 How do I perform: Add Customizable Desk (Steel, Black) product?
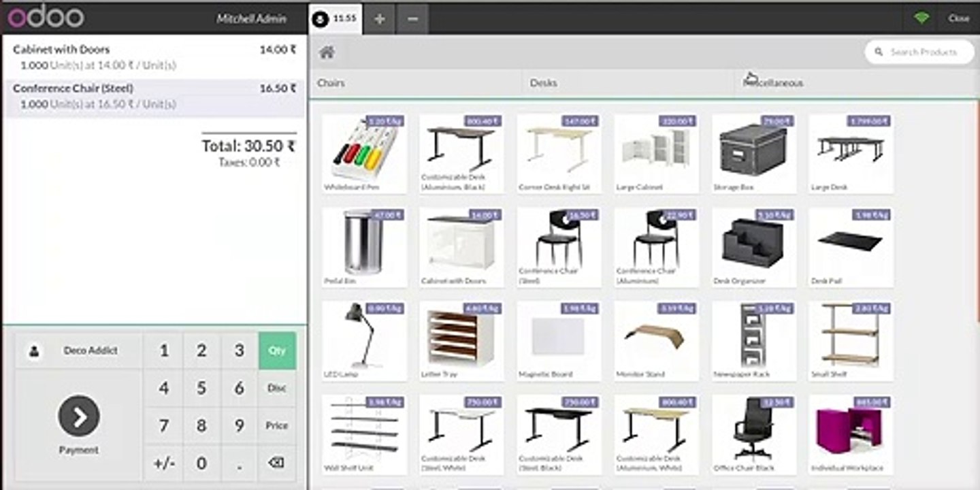559,436
